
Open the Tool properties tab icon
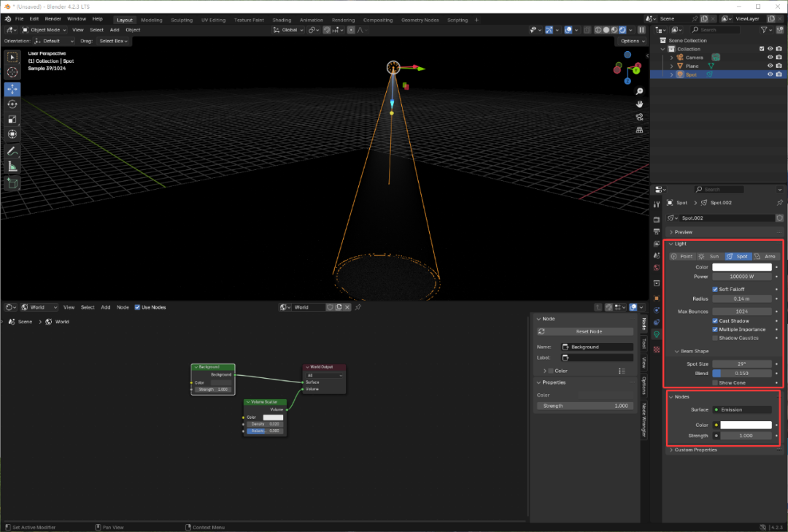click(x=657, y=204)
